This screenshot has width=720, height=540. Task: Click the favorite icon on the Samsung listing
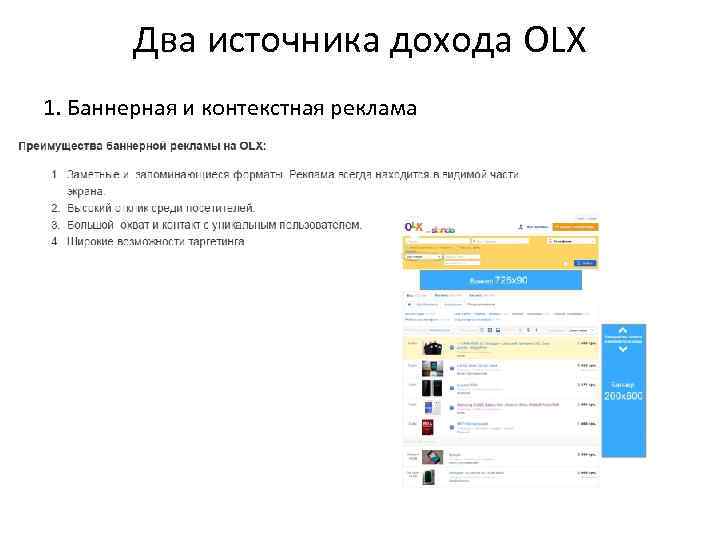tap(452, 407)
